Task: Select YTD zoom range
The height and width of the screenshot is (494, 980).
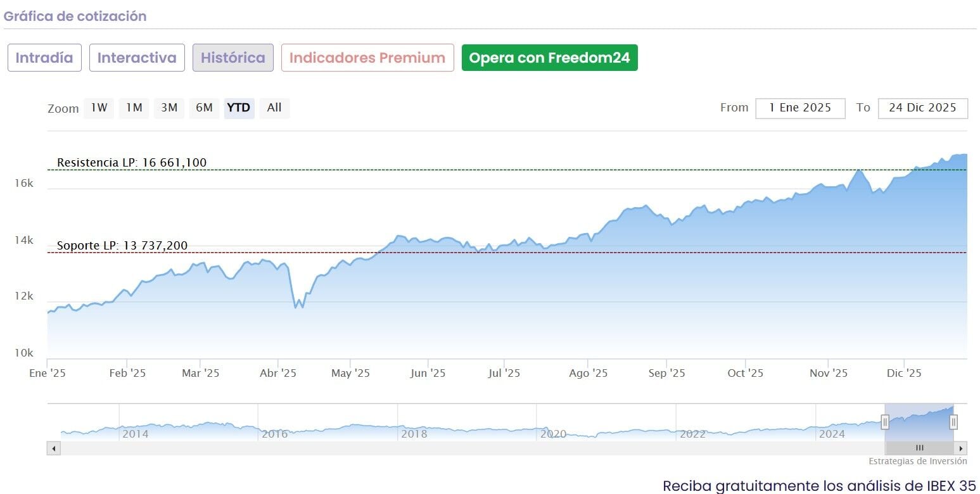Action: [239, 108]
